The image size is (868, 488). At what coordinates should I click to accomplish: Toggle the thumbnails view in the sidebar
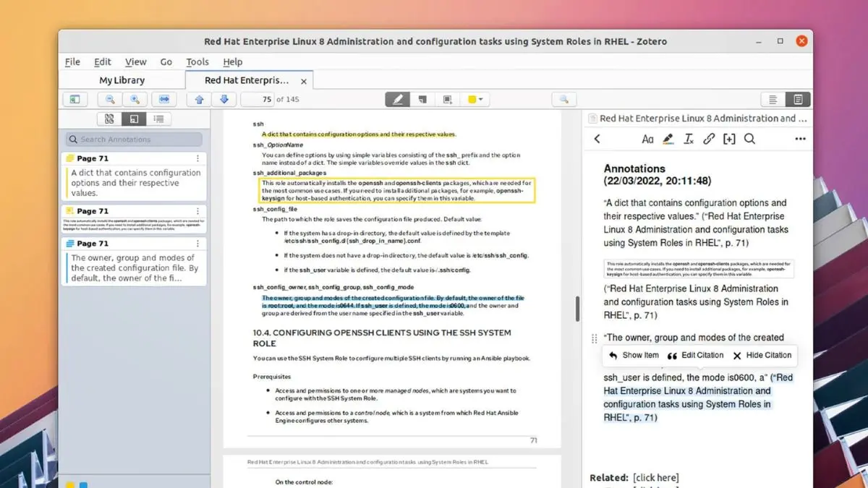110,118
